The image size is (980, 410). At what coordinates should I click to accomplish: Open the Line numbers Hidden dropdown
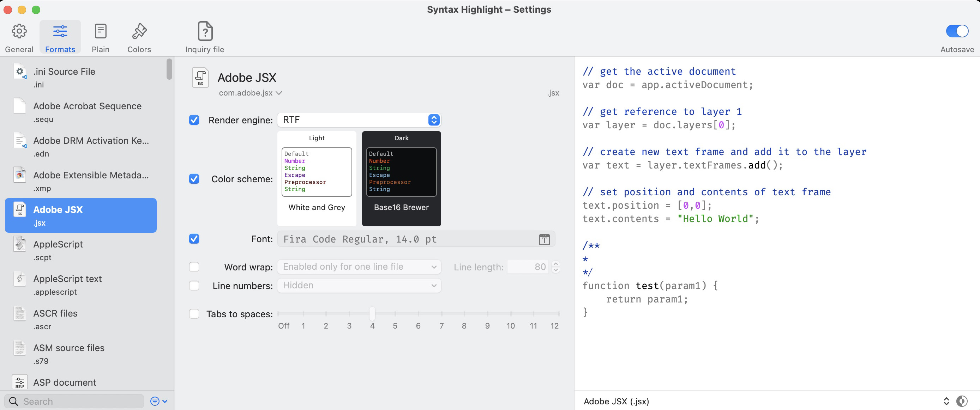pyautogui.click(x=359, y=285)
